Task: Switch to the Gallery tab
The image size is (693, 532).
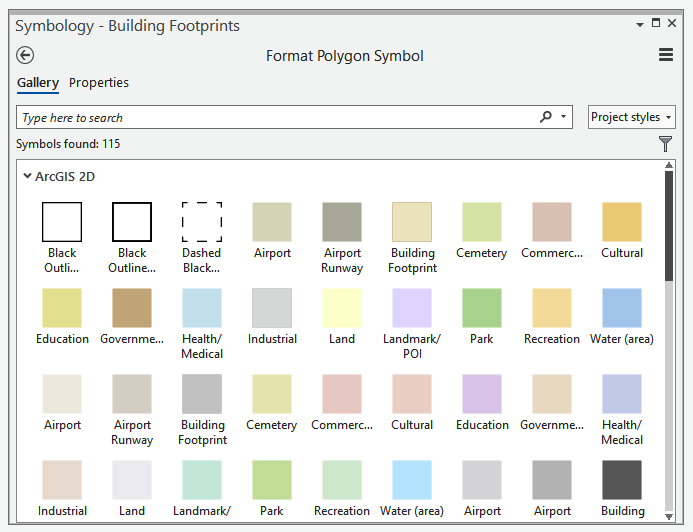Action: [38, 83]
